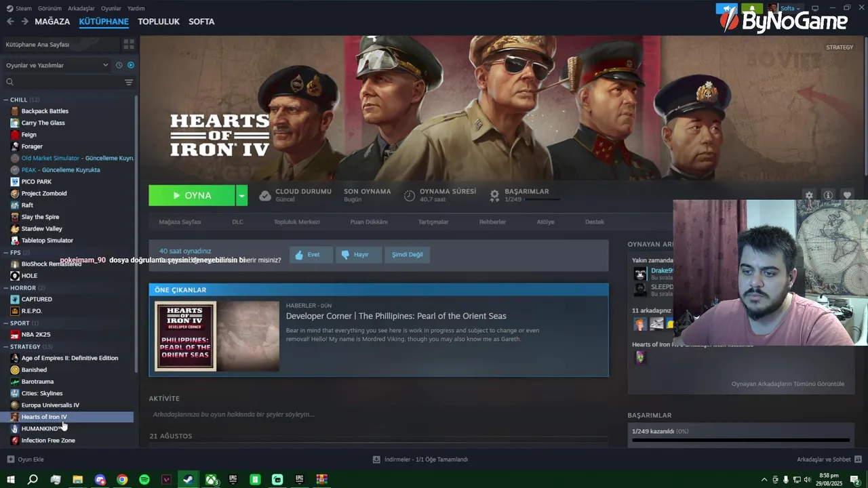Open TOPLULUK in the main navigation

point(159,22)
